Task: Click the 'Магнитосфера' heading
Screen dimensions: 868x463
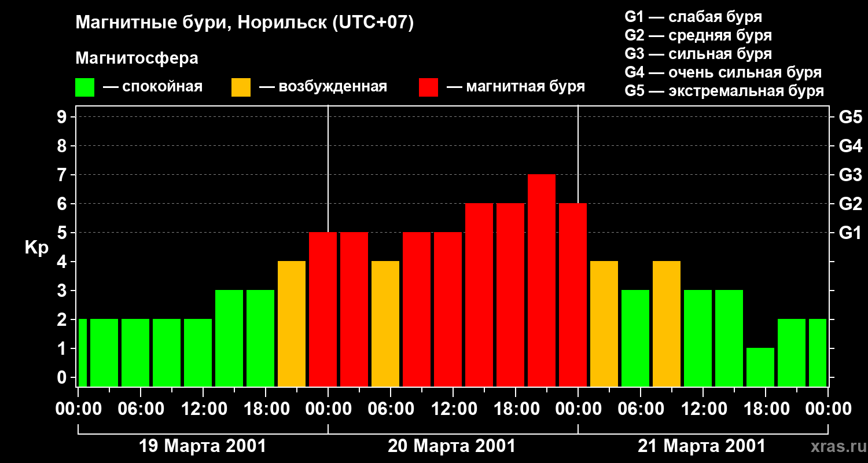Action: [x=137, y=58]
